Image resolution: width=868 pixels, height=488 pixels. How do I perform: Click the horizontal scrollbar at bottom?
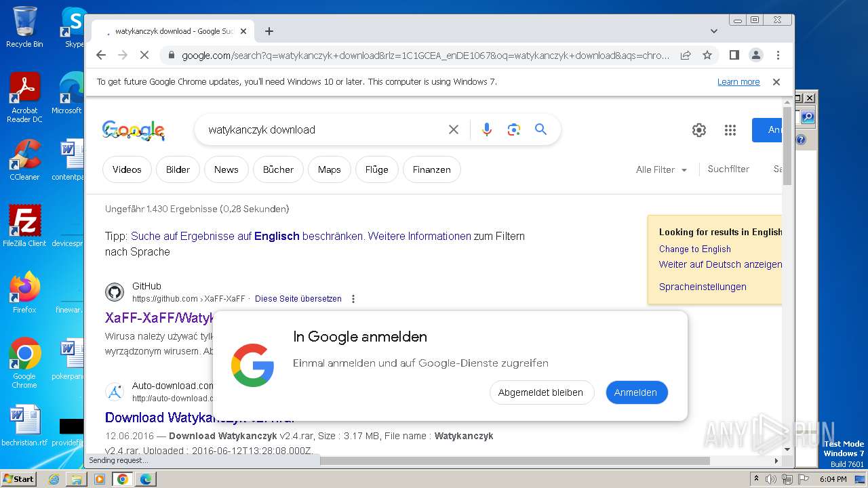(x=514, y=461)
